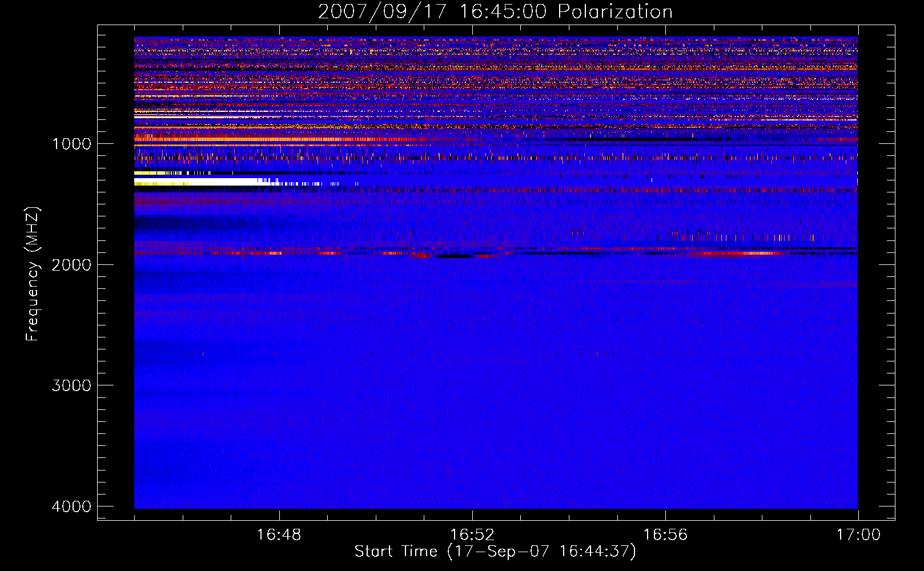924x571 pixels.
Task: Click the 16:56 time tick label
Action: point(665,535)
